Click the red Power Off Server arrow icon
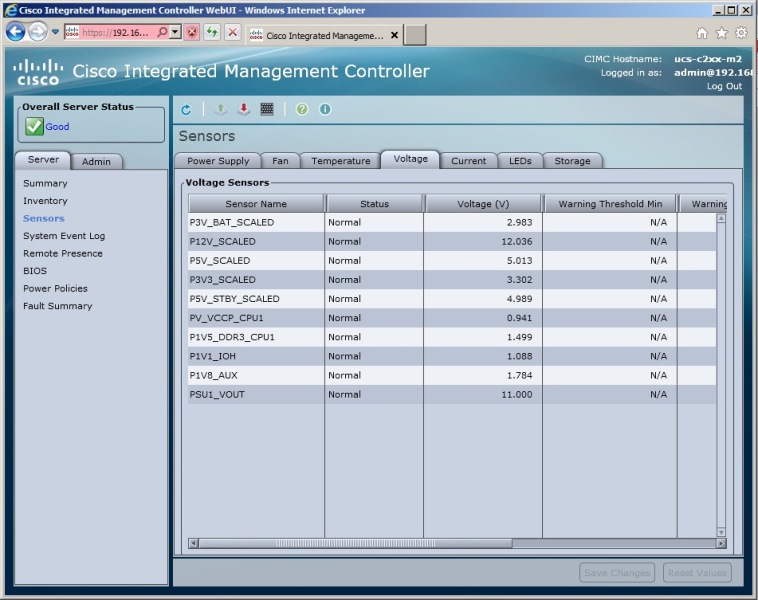The height and width of the screenshot is (600, 758). tap(244, 109)
